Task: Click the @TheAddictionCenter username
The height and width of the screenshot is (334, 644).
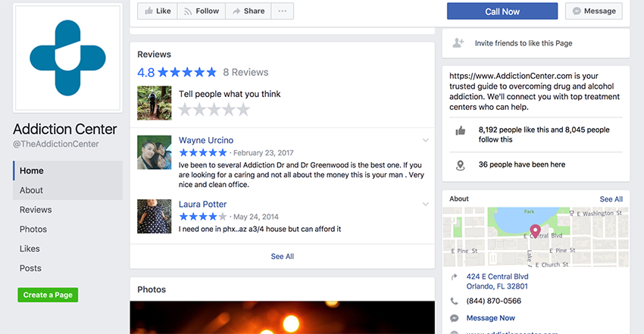Action: [56, 144]
